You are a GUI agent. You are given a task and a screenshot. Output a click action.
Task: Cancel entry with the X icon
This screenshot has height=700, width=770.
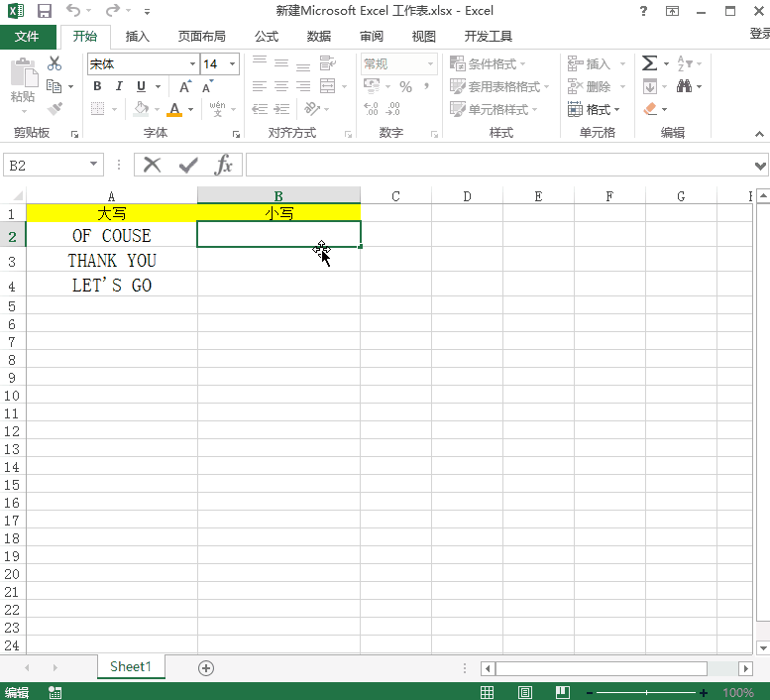click(x=152, y=165)
